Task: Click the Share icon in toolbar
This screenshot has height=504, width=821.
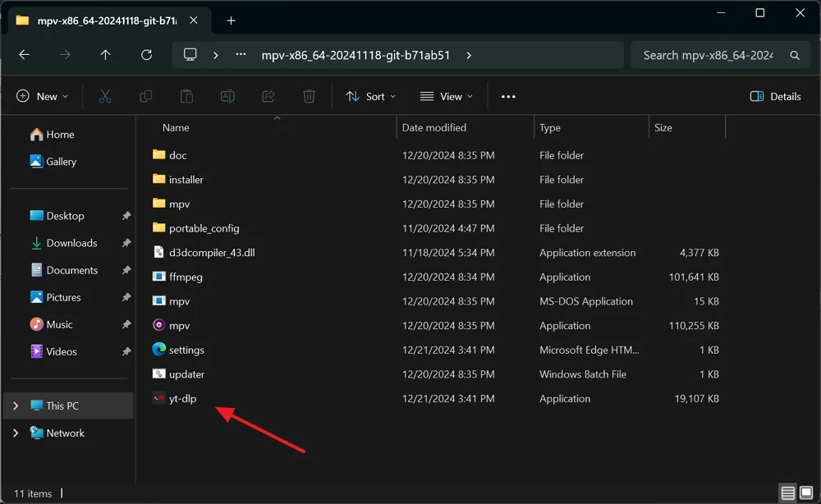Action: tap(268, 96)
